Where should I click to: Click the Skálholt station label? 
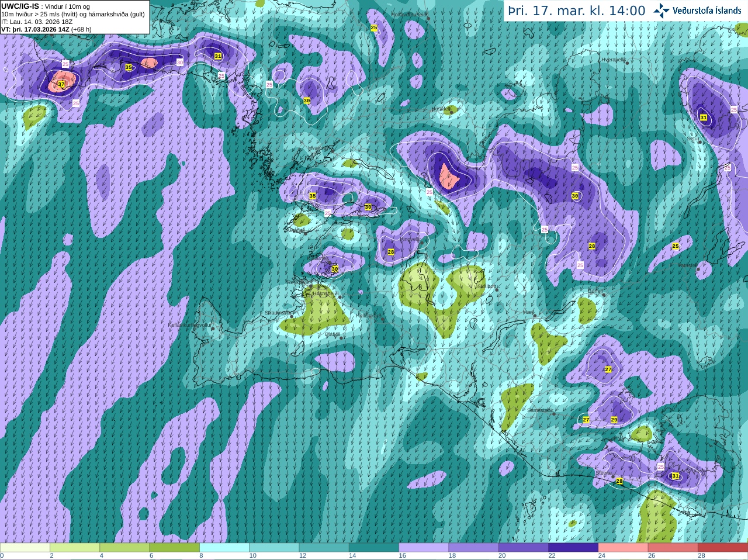487,286
